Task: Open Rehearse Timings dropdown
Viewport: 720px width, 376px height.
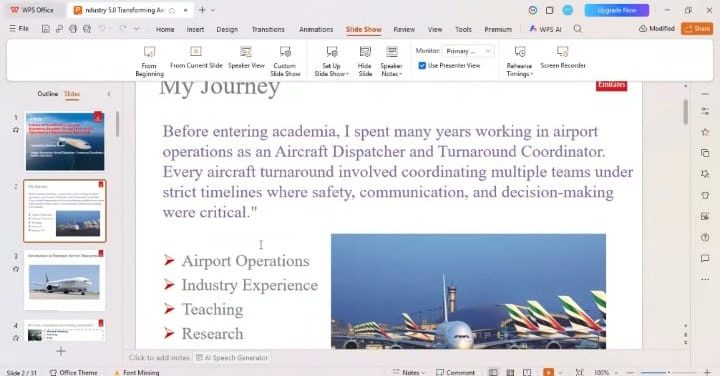Action: pos(519,62)
